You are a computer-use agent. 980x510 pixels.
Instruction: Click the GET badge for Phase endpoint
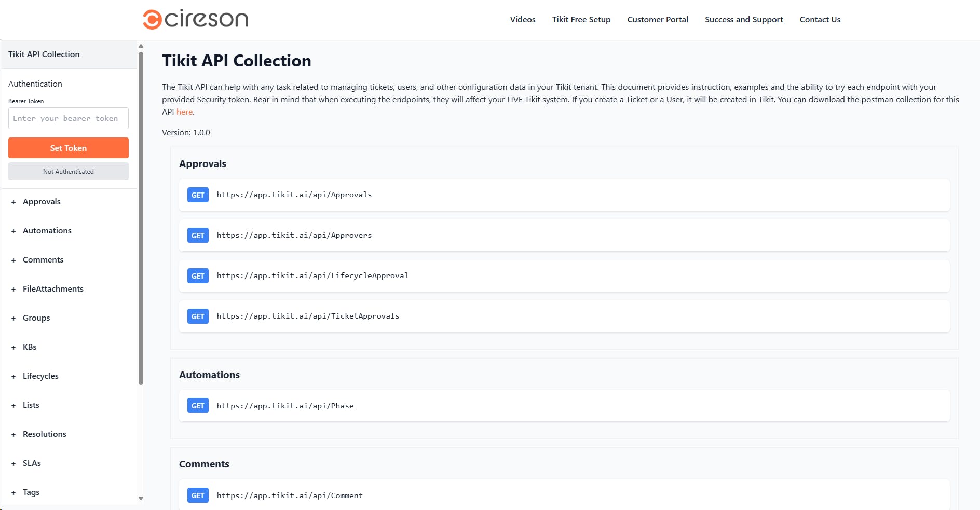pos(198,406)
